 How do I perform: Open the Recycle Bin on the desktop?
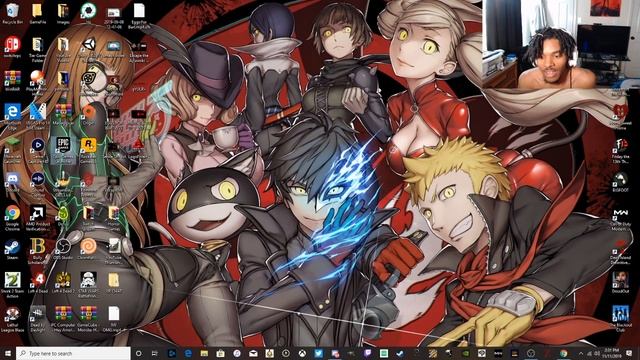coord(12,13)
